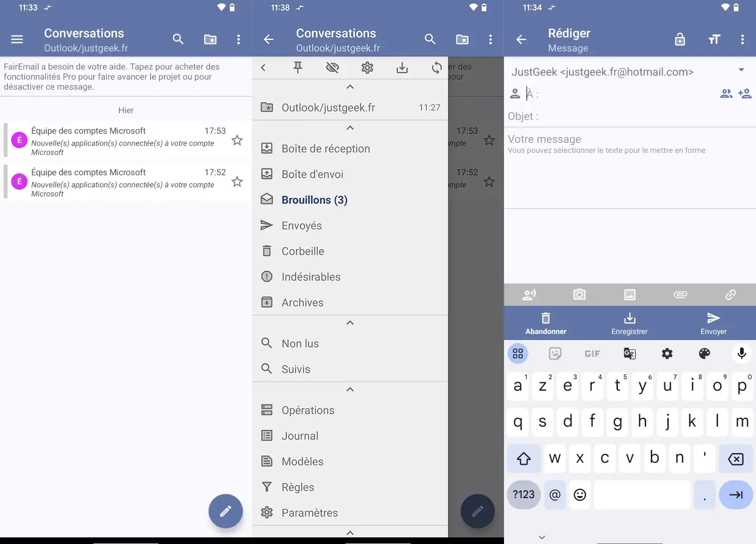Go back using the arrow in the middle screen header

pos(269,39)
